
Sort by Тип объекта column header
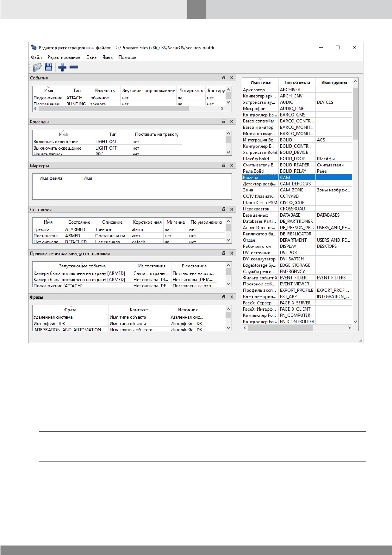(x=297, y=82)
